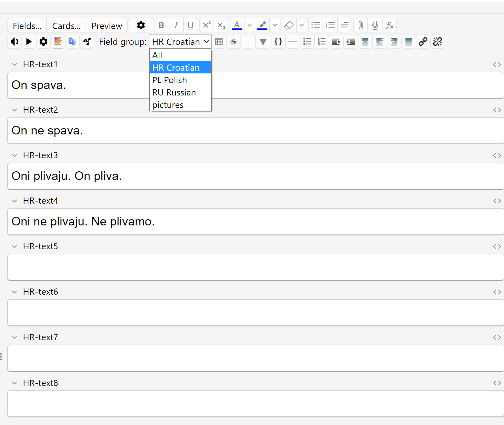504x425 pixels.
Task: Open the Image Occlusion tool
Action: (x=58, y=41)
